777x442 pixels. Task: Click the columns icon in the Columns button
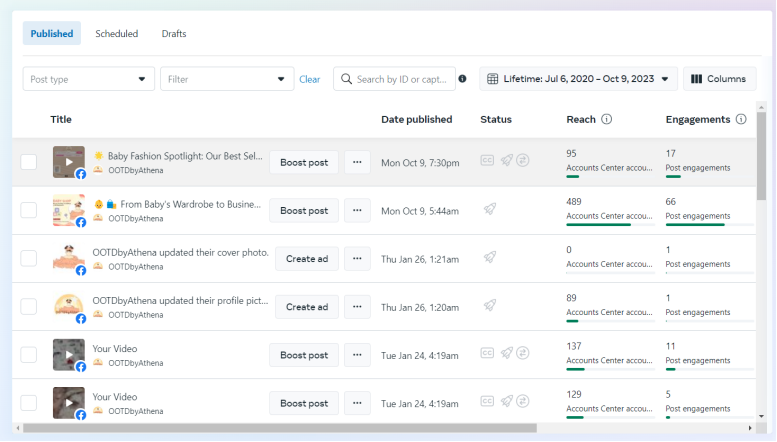click(696, 79)
